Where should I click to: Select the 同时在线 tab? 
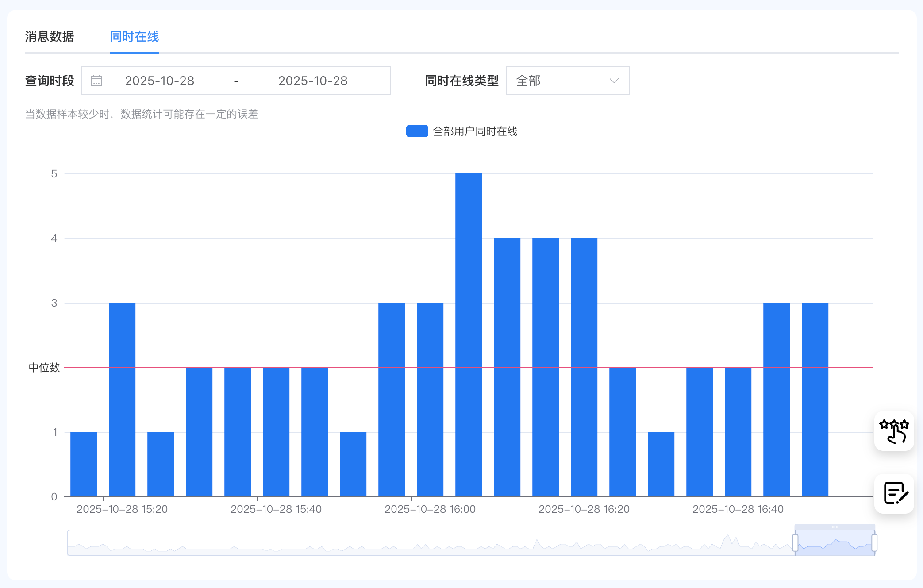(134, 36)
